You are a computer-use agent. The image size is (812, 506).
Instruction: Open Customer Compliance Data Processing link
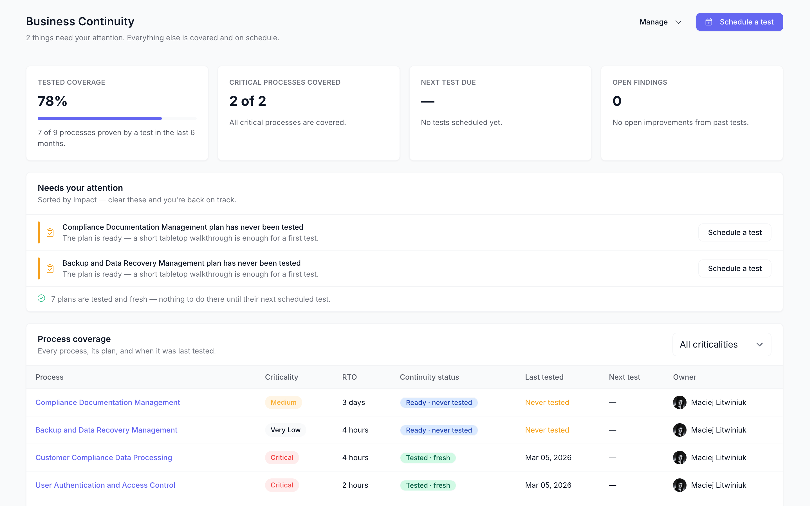click(x=104, y=458)
